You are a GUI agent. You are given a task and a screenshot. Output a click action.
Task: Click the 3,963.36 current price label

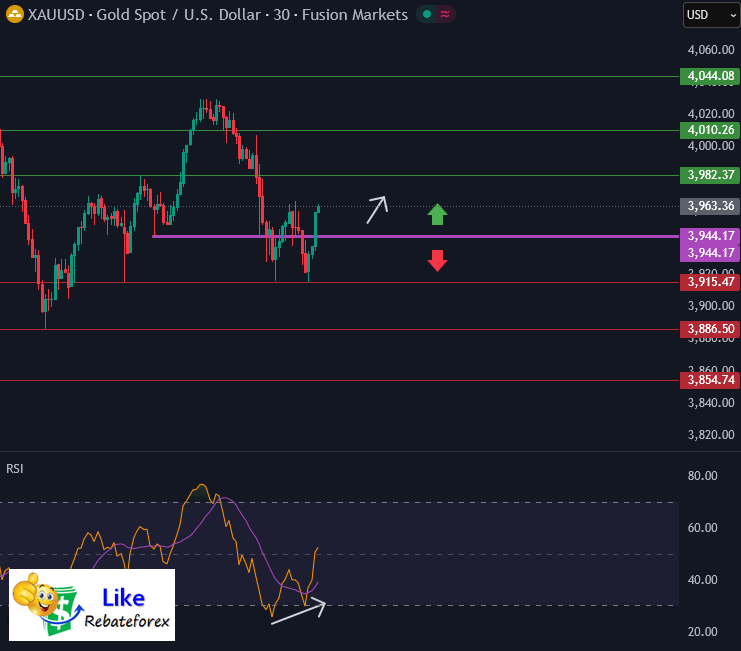coord(710,206)
